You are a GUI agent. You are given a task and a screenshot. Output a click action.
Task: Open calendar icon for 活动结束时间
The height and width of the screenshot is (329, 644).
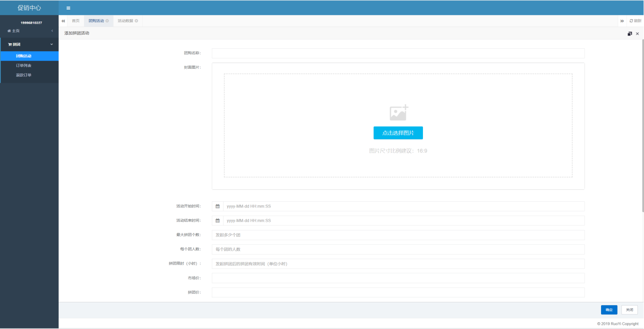217,220
